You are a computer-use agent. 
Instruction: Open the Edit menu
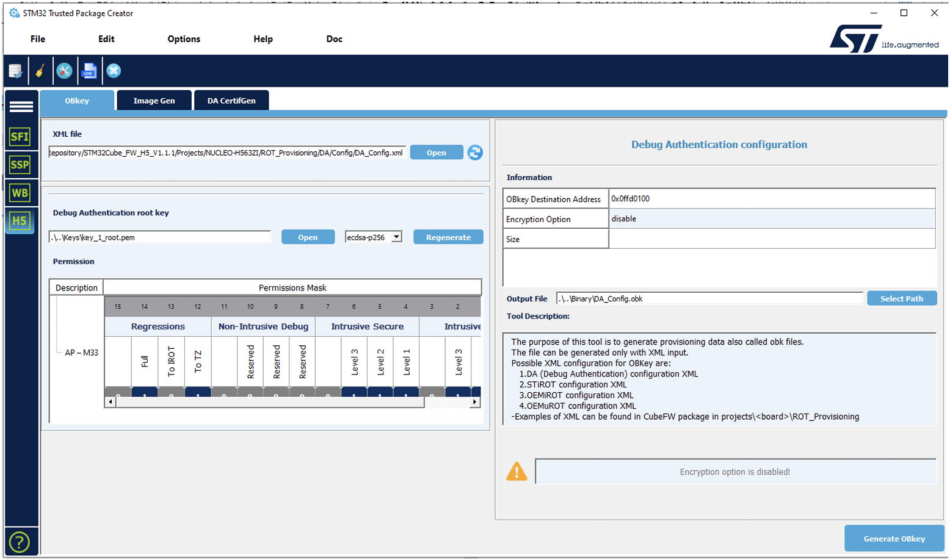(x=106, y=39)
